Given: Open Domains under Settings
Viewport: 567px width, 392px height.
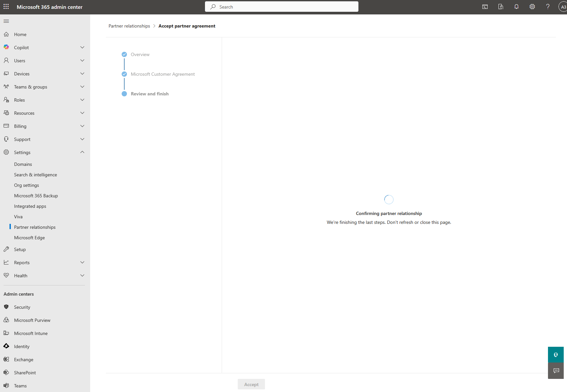Looking at the screenshot, I should coord(23,164).
